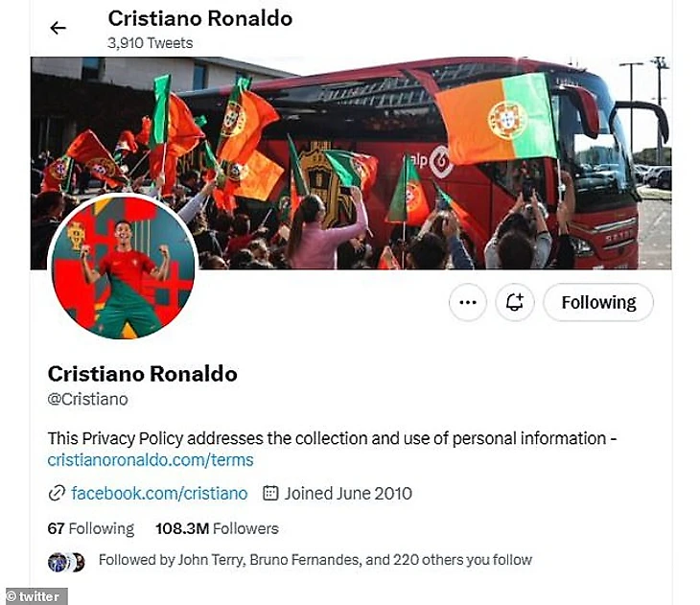Image resolution: width=700 pixels, height=605 pixels.
Task: Open Cristiano Ronaldo's circular profile picture
Action: [123, 267]
